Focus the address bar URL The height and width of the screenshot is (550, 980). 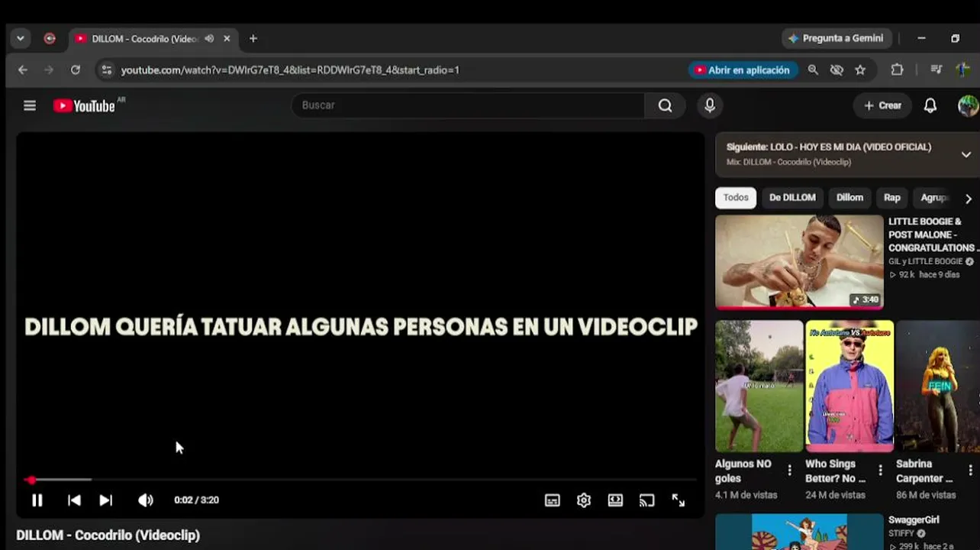point(290,70)
